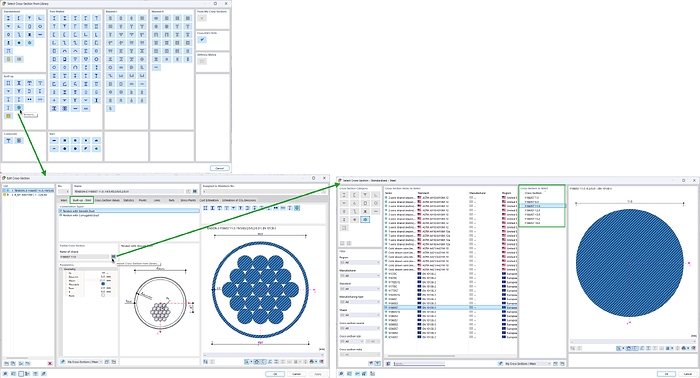Click the From RSECTION checkmark icon
The image size is (700, 378).
202,40
